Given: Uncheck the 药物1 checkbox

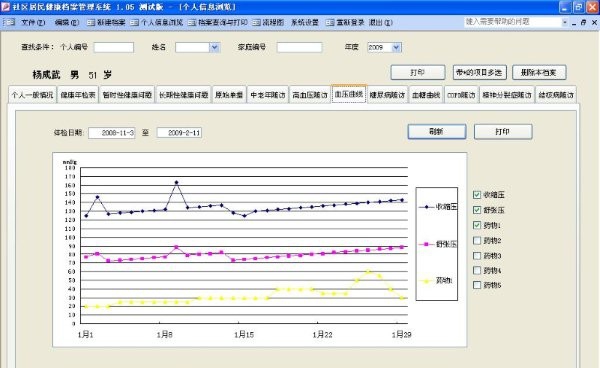Looking at the screenshot, I should click(477, 225).
